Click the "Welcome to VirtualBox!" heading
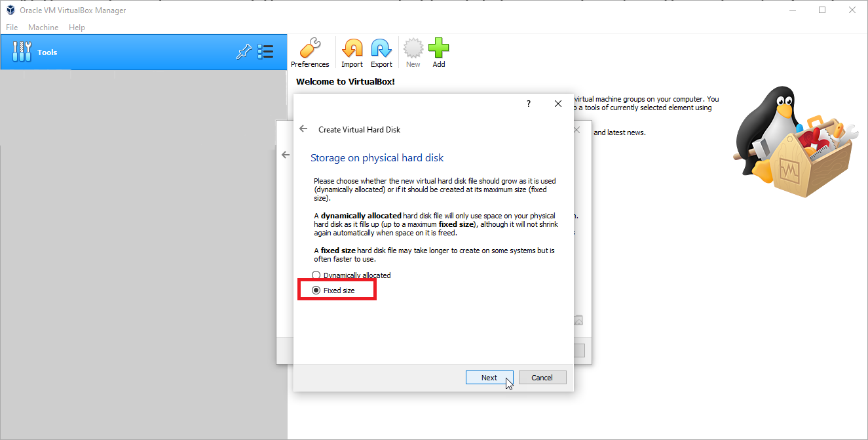Image resolution: width=868 pixels, height=440 pixels. (345, 82)
